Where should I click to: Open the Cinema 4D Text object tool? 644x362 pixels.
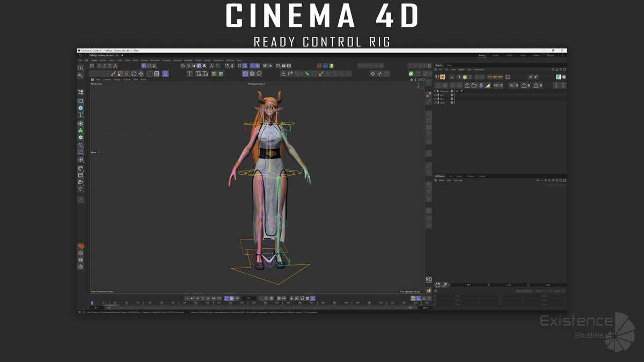190,73
